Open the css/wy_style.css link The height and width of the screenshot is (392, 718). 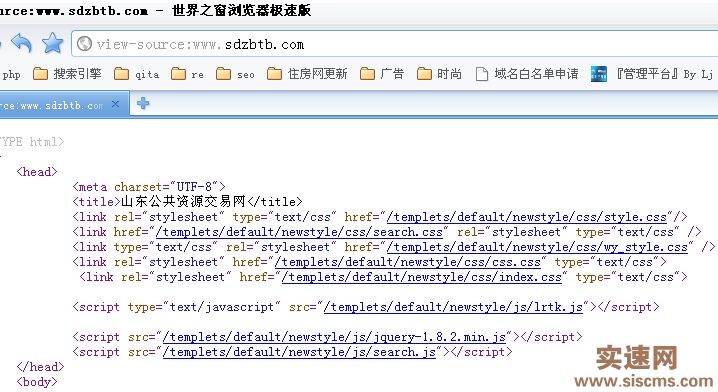pyautogui.click(x=537, y=247)
